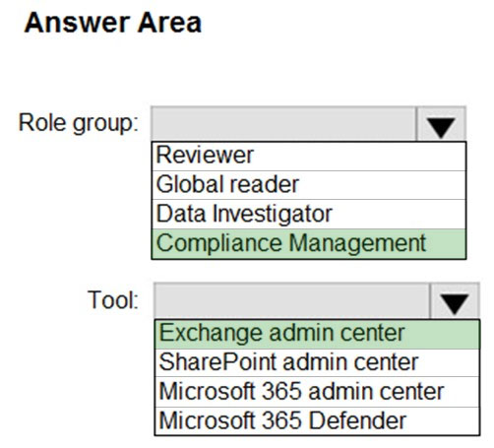
Task: Pick Microsoft 365 admin center option
Action: pos(317,392)
